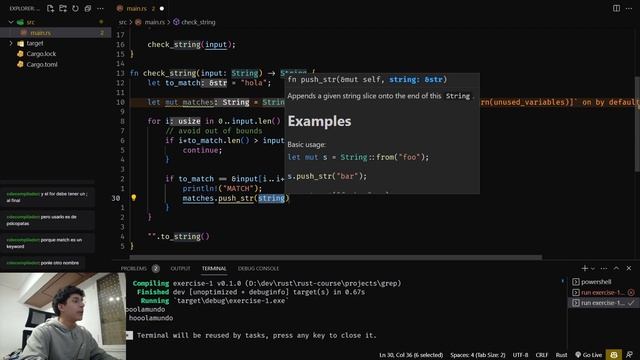Open the Output panel tab
The width and height of the screenshot is (640, 360).
tap(180, 268)
